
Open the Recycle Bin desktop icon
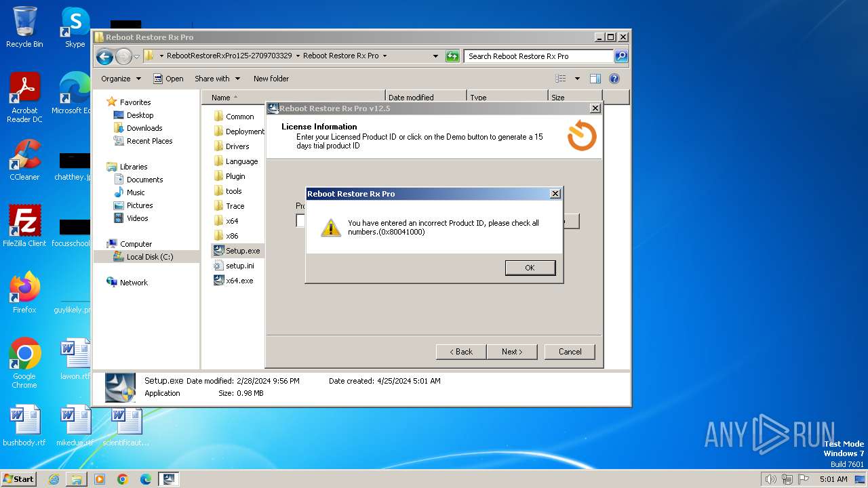24,27
